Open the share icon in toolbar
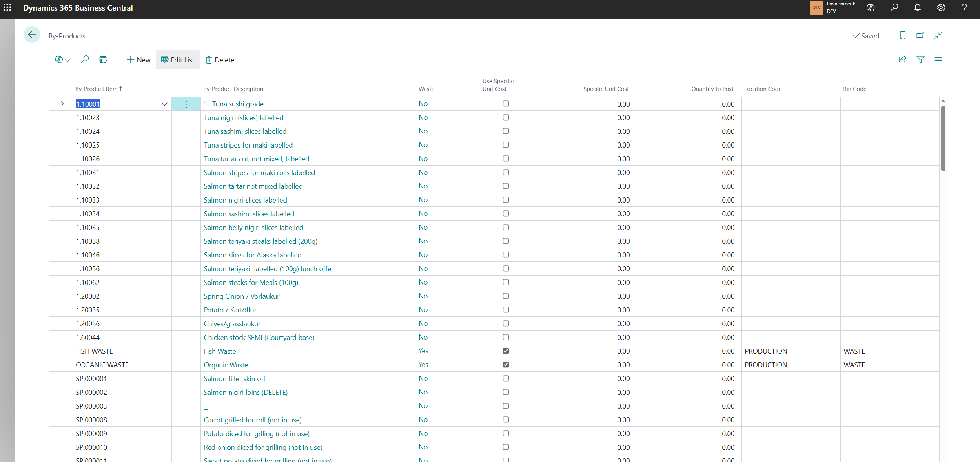 click(902, 60)
